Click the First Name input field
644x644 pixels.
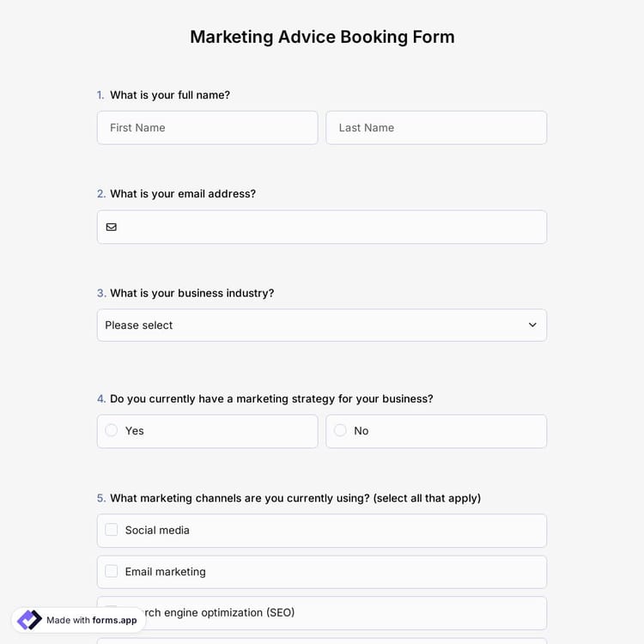click(x=207, y=128)
